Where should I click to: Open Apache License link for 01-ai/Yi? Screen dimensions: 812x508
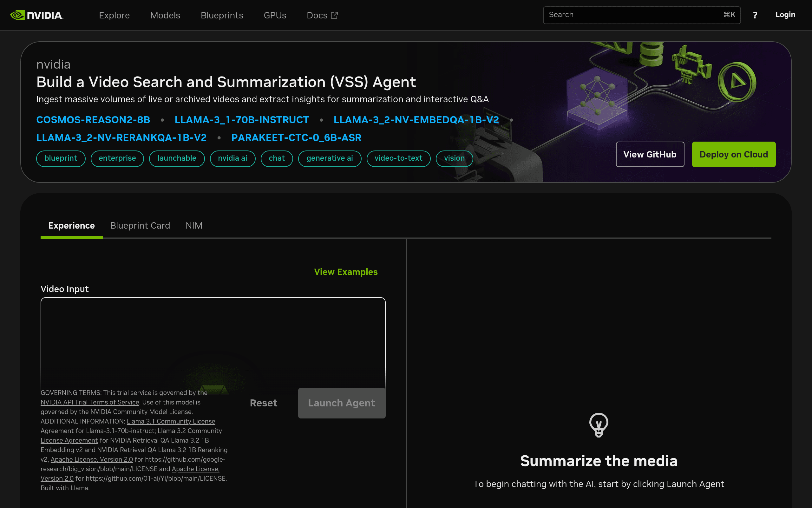pos(130,473)
